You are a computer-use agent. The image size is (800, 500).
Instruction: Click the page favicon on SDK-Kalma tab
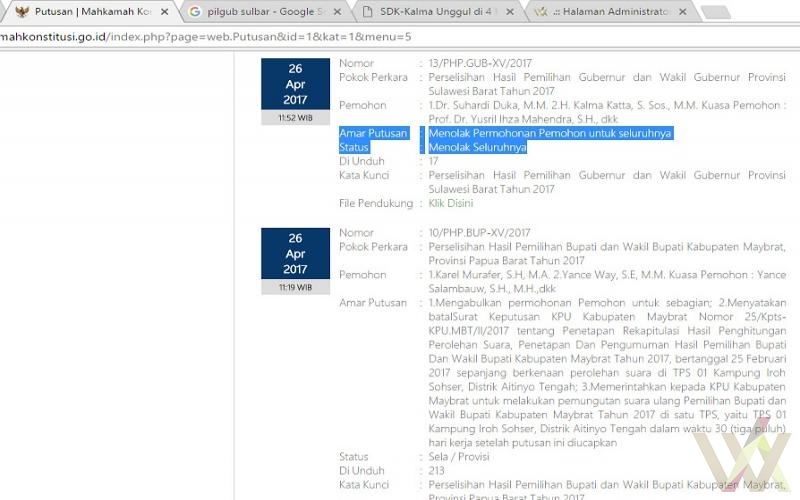[x=367, y=12]
